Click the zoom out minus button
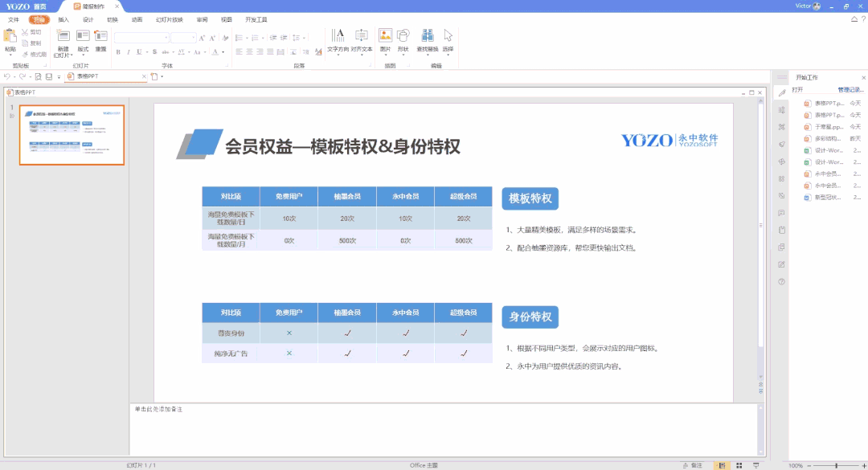The height and width of the screenshot is (470, 868). click(809, 465)
